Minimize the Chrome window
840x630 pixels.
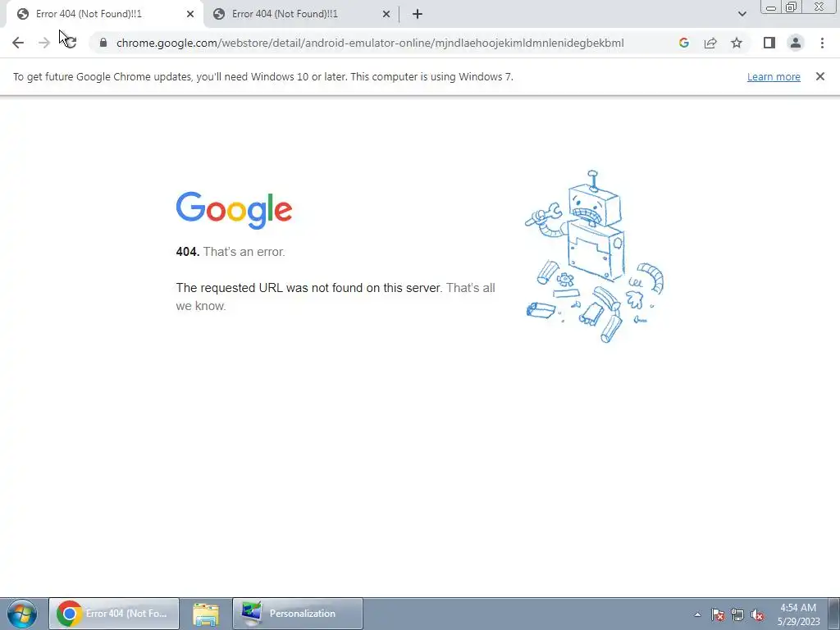(x=771, y=7)
